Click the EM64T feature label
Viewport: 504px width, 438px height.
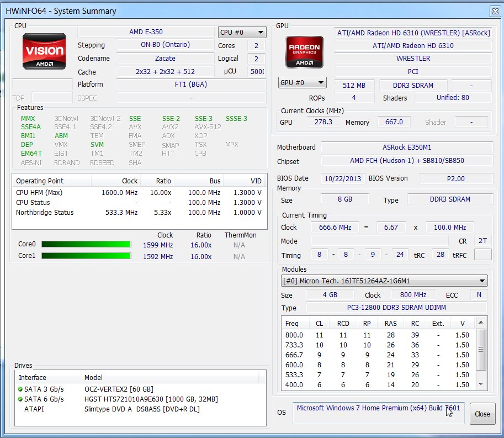tap(31, 154)
